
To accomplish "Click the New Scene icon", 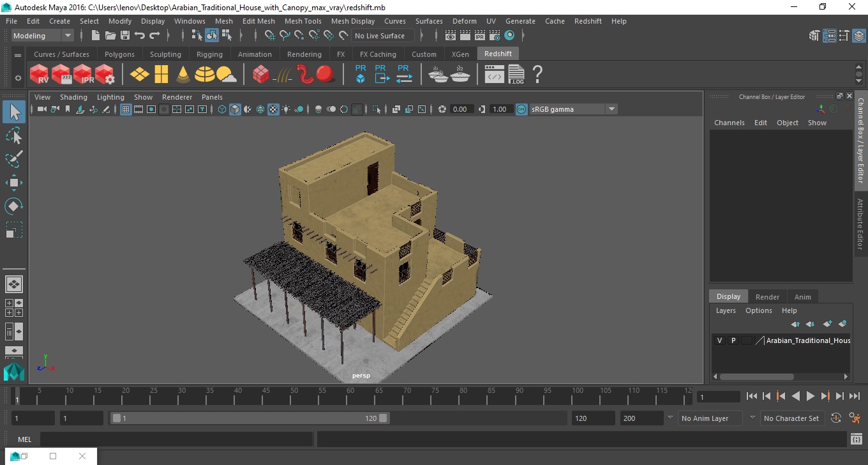I will point(96,36).
